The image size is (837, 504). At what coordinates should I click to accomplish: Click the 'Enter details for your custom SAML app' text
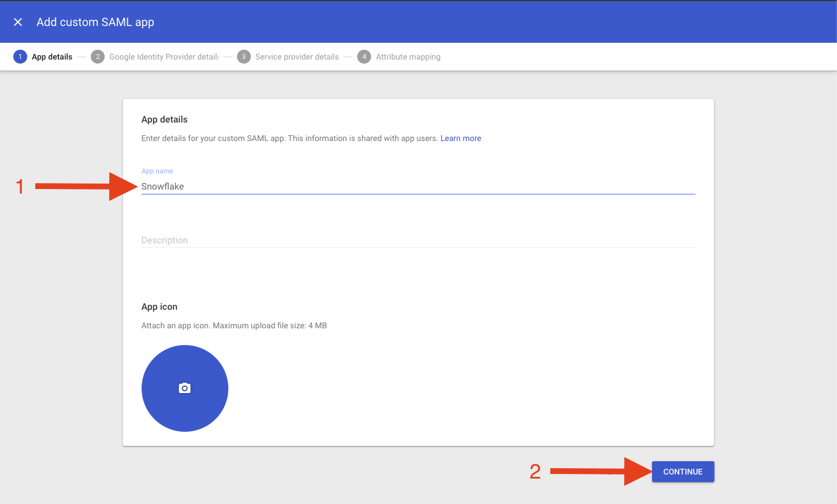click(289, 138)
